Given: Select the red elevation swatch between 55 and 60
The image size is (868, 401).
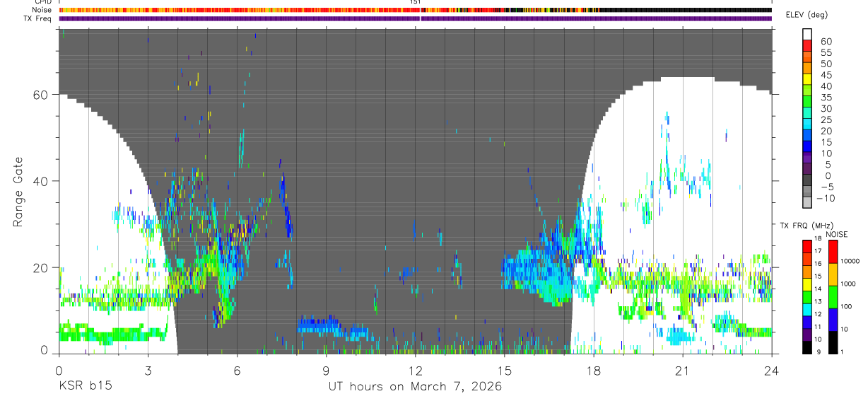Looking at the screenshot, I should tap(807, 47).
